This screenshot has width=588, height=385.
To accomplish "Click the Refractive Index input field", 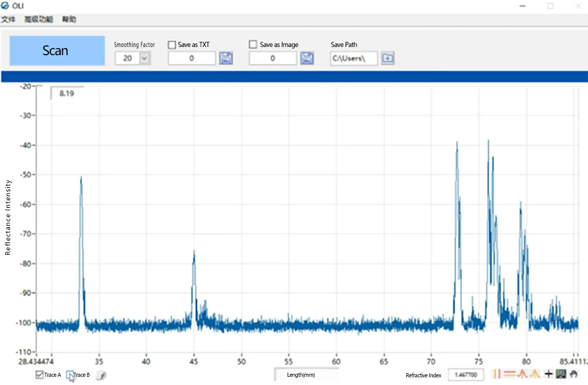I will click(466, 375).
